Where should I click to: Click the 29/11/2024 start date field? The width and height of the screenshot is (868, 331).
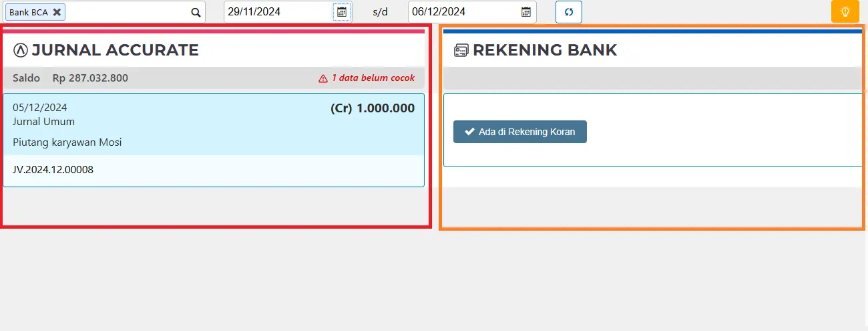(277, 12)
